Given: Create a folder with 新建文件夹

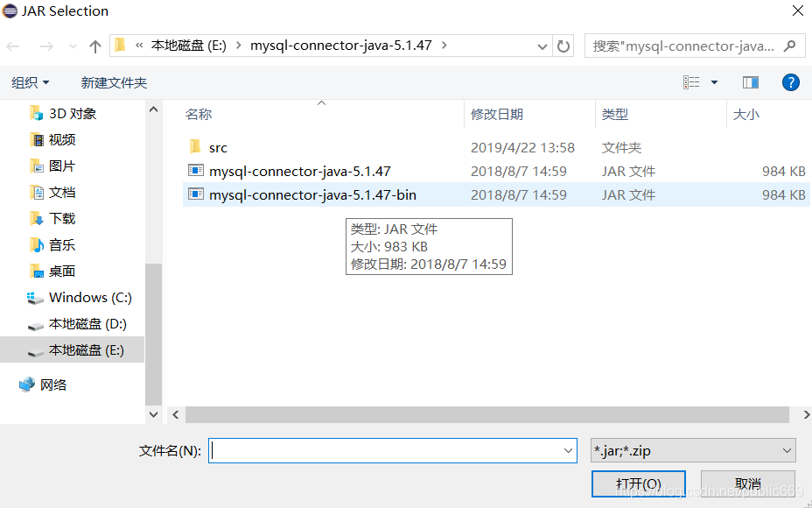Looking at the screenshot, I should 114,82.
